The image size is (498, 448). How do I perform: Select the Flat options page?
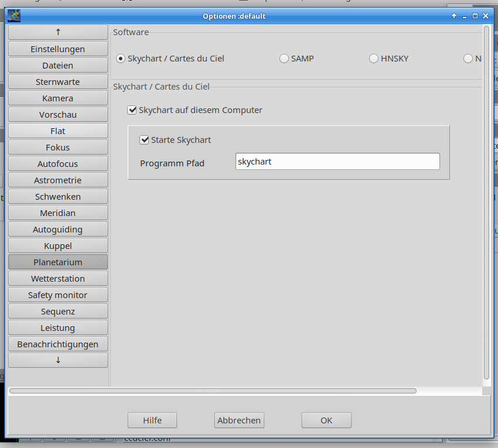(x=58, y=131)
